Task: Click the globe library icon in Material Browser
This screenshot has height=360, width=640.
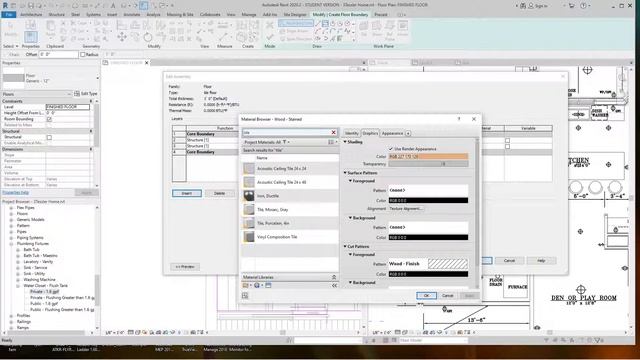Action: click(257, 285)
